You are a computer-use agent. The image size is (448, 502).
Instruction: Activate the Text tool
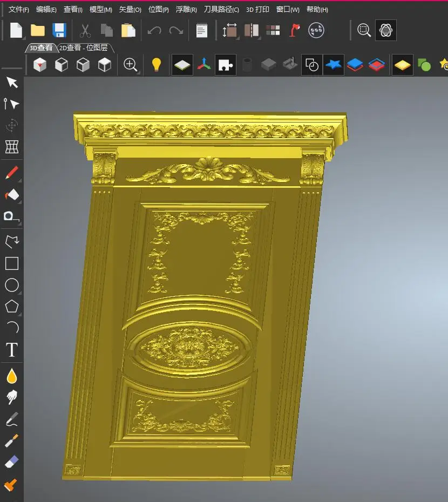click(12, 350)
